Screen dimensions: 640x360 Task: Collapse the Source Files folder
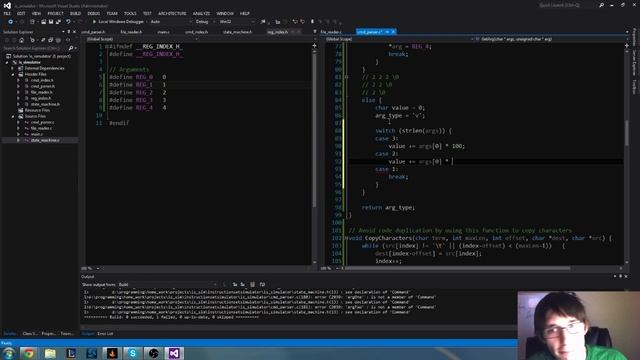(x=13, y=116)
